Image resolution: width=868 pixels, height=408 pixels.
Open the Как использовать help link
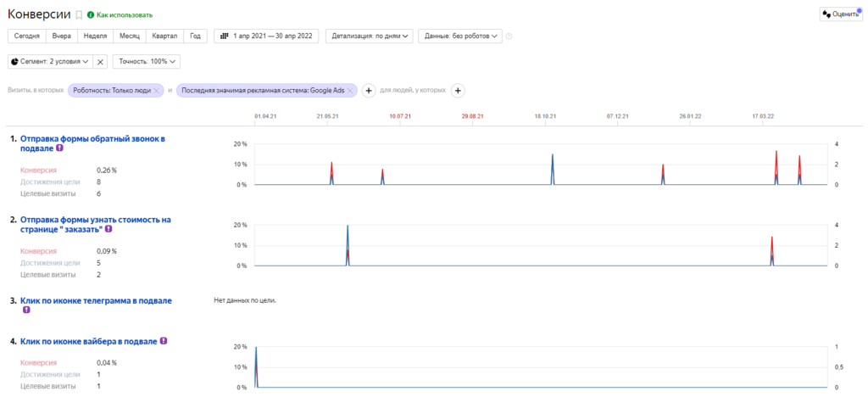coord(120,15)
